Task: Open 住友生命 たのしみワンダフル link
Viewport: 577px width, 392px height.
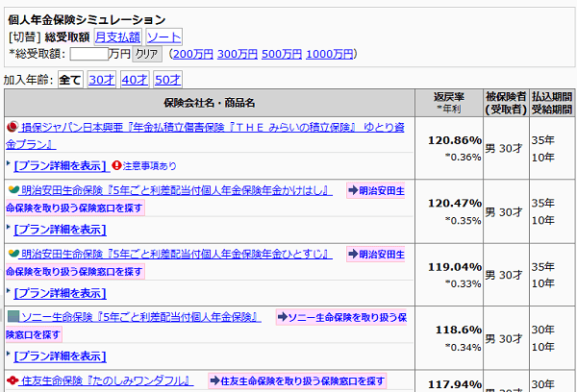Action: pyautogui.click(x=107, y=380)
